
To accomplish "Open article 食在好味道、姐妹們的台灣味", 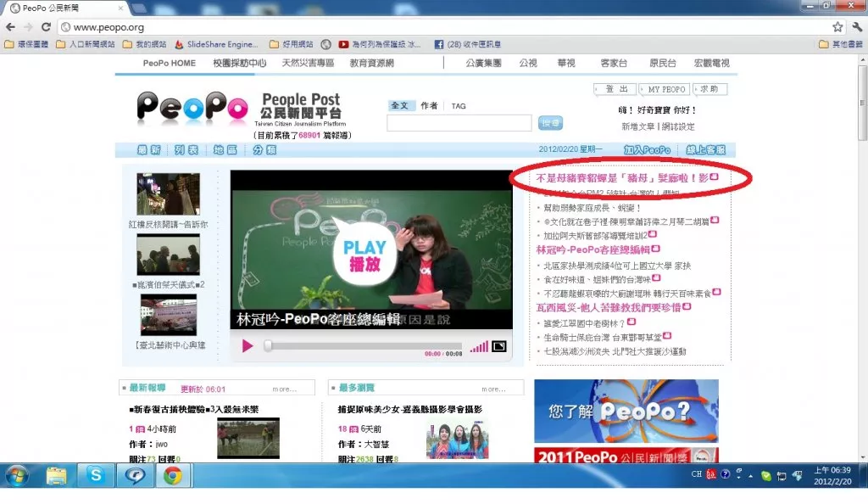I will (x=598, y=279).
